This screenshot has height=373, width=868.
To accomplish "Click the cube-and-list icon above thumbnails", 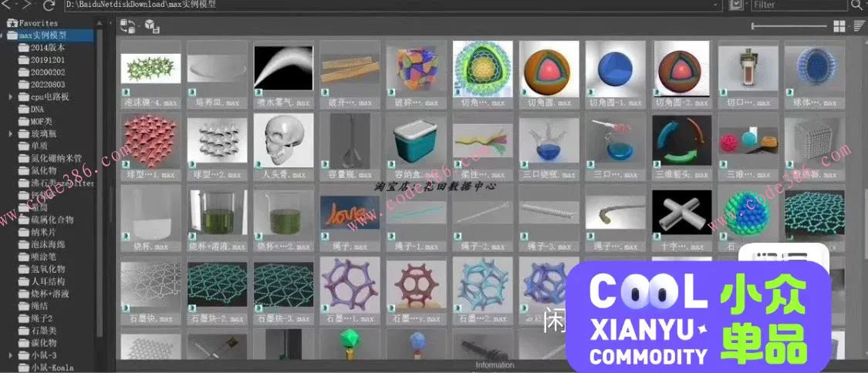I will point(152,28).
